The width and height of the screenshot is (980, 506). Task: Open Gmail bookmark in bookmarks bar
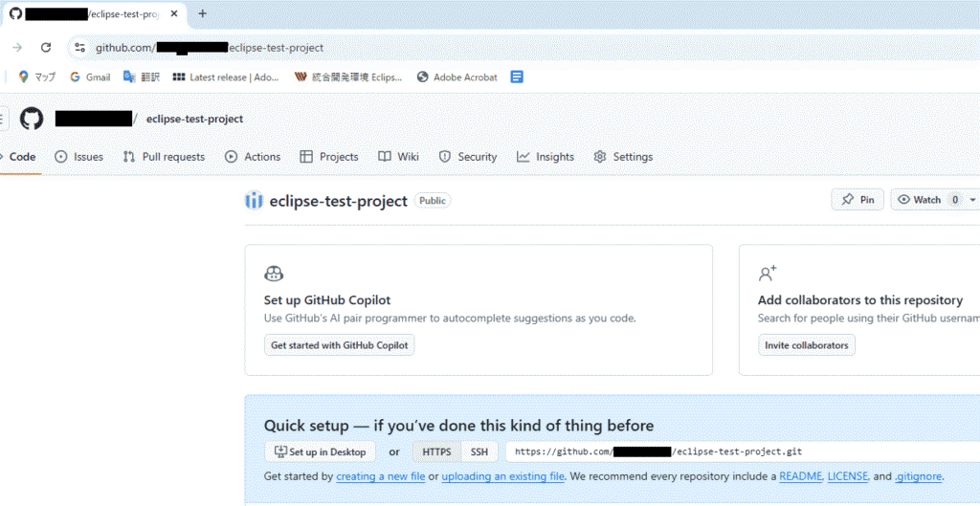(90, 77)
